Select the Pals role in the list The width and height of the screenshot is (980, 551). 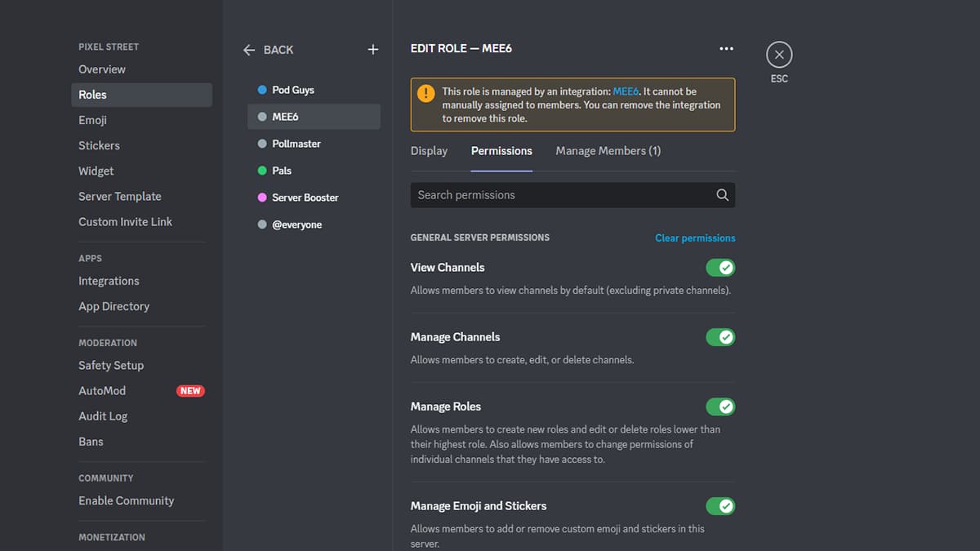(281, 170)
